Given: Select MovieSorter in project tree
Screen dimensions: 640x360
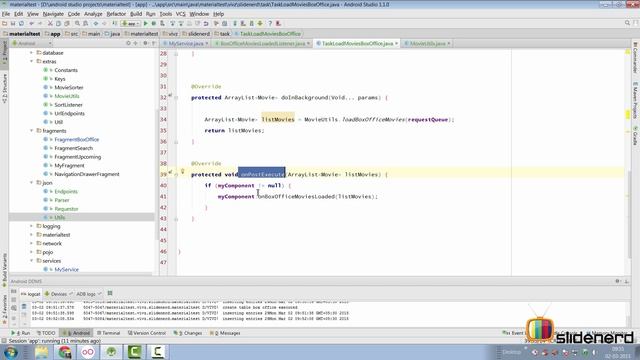Looking at the screenshot, I should [69, 87].
